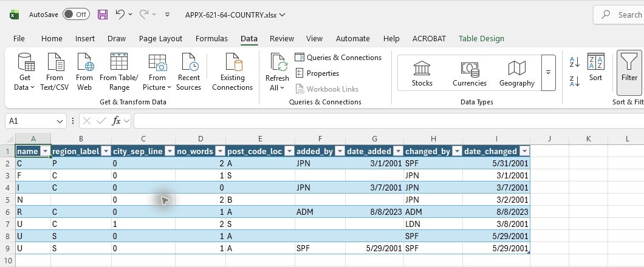Open the post_code_loc filter dropdown
Image resolution: width=644 pixels, height=267 pixels.
(289, 151)
